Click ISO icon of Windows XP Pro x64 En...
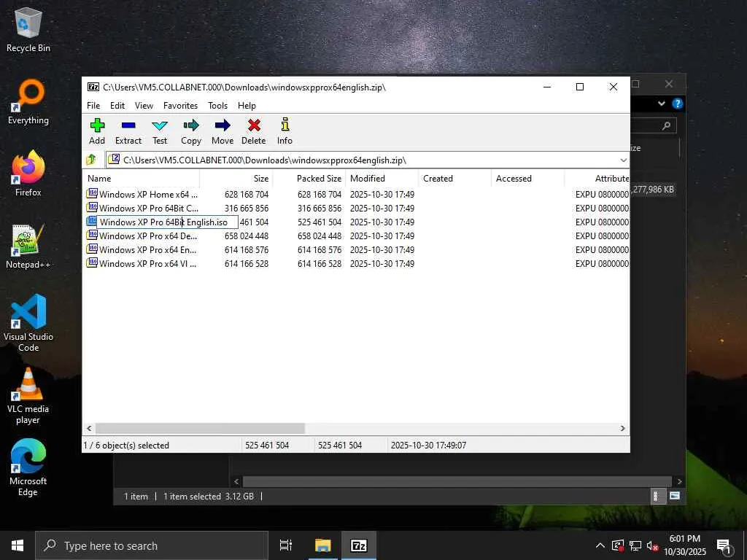This screenshot has width=747, height=560. click(x=92, y=249)
